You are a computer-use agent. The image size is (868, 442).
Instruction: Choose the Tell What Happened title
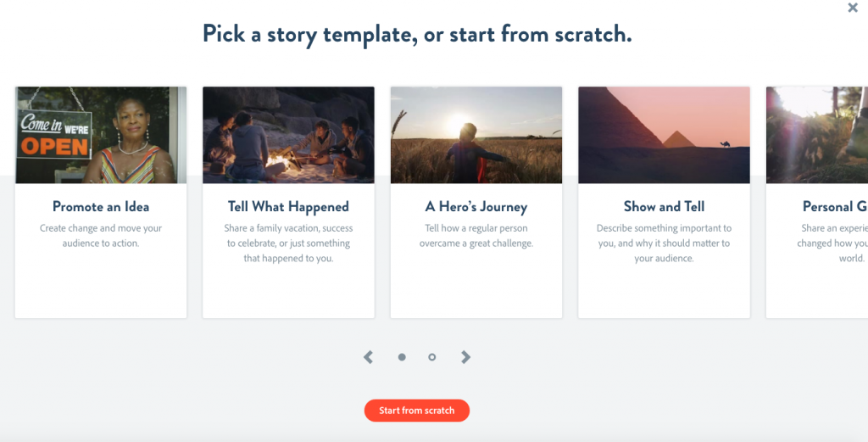coord(288,207)
